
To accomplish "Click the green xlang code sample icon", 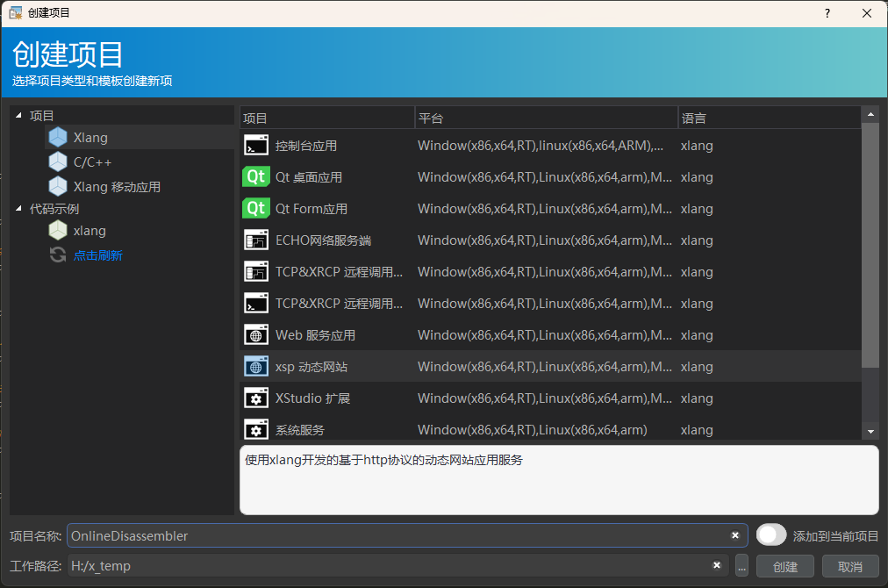I will [x=58, y=230].
